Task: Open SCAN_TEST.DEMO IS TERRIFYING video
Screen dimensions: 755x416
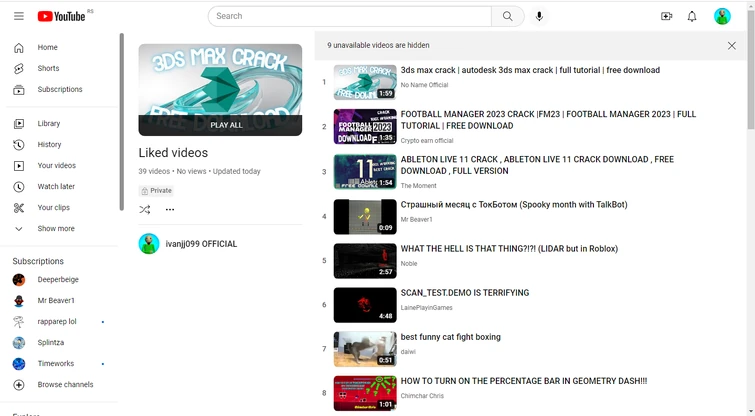Action: 465,293
